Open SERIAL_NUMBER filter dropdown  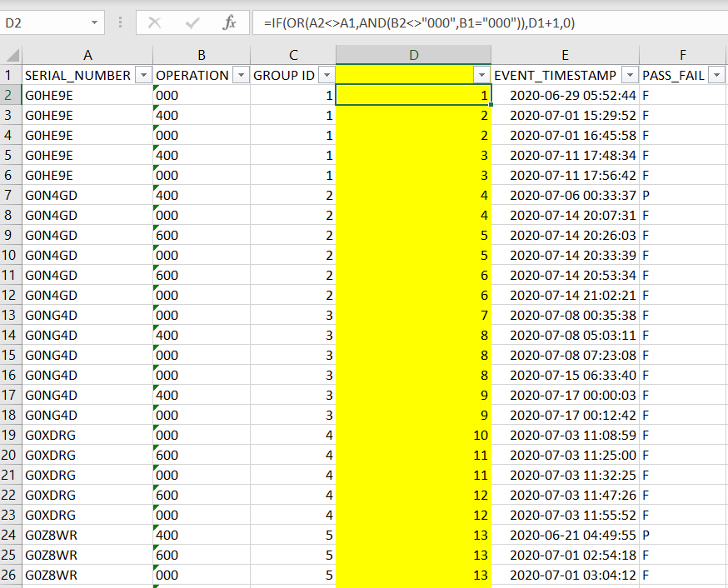coord(143,76)
